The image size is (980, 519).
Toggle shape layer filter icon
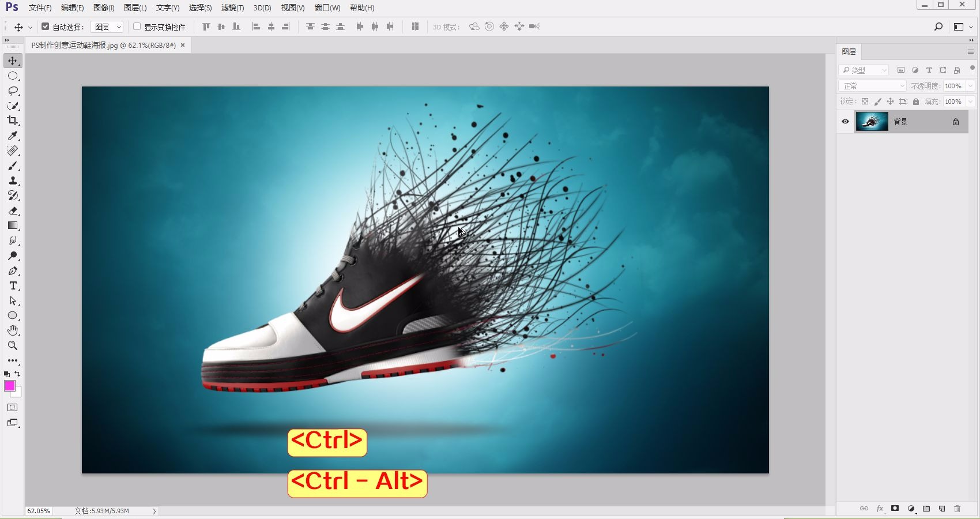click(x=943, y=70)
